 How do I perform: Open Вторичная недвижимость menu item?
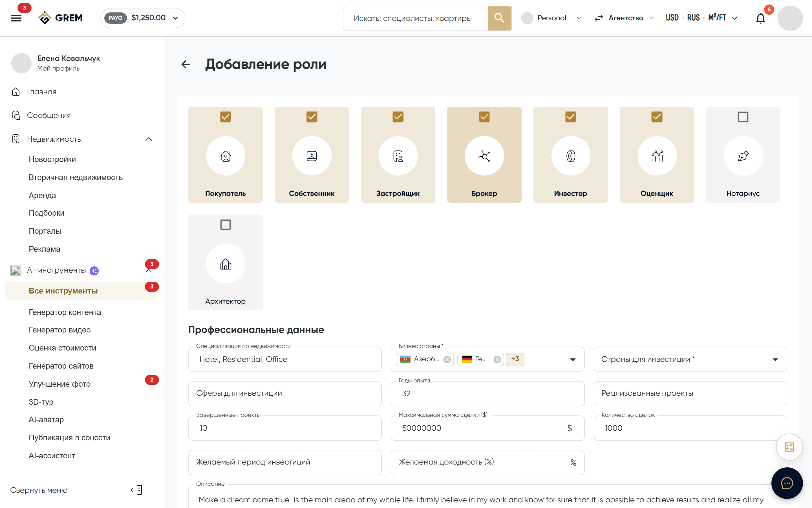point(76,178)
